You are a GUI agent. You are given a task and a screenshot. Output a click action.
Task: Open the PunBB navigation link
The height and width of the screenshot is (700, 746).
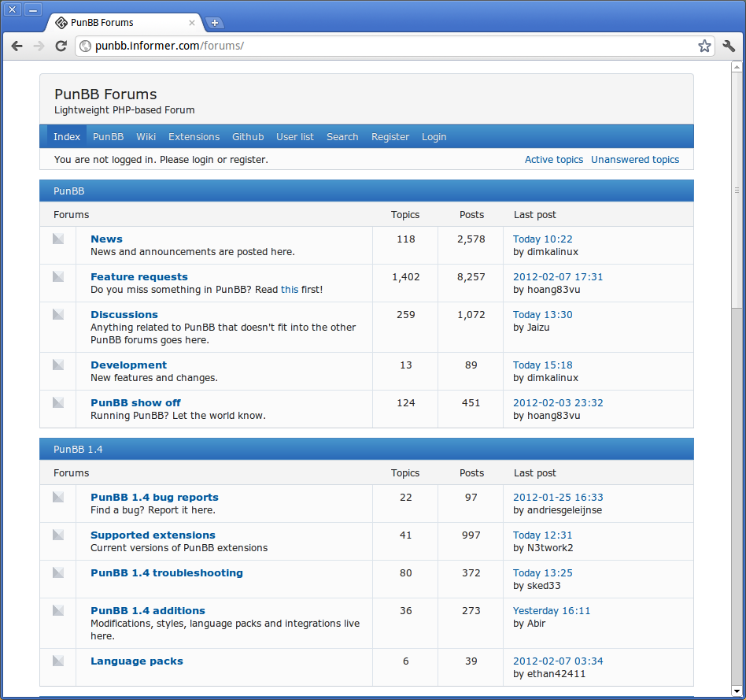[x=108, y=137]
